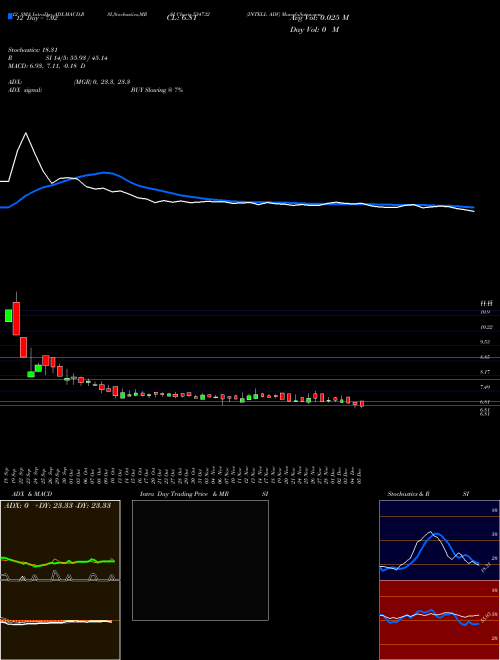Click the 'MACD: 6.93, 7.11, -0.18' readout
Screen dimensions: 500x660
[44, 66]
